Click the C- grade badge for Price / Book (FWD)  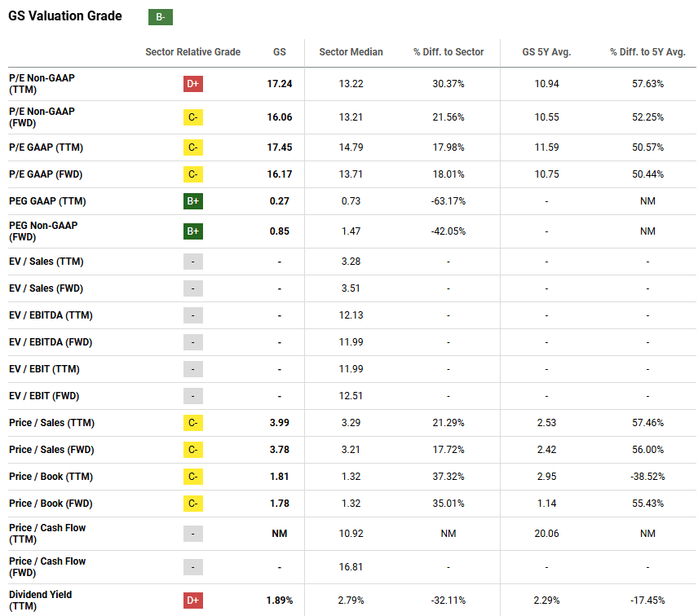(193, 504)
